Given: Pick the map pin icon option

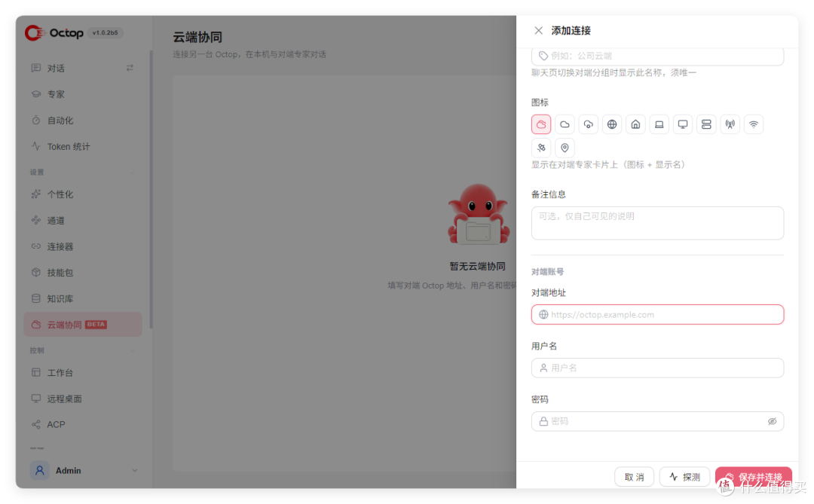Looking at the screenshot, I should [x=565, y=148].
